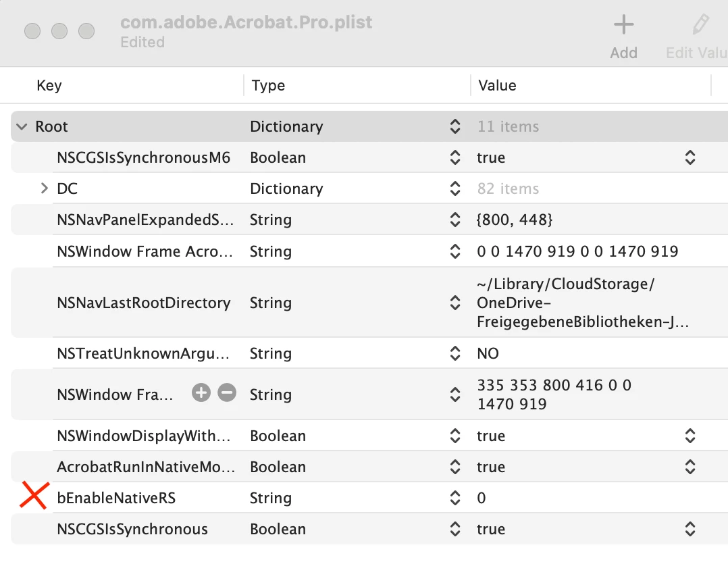Open type selector for NSWindow Fra… row
This screenshot has width=728, height=562.
[455, 394]
